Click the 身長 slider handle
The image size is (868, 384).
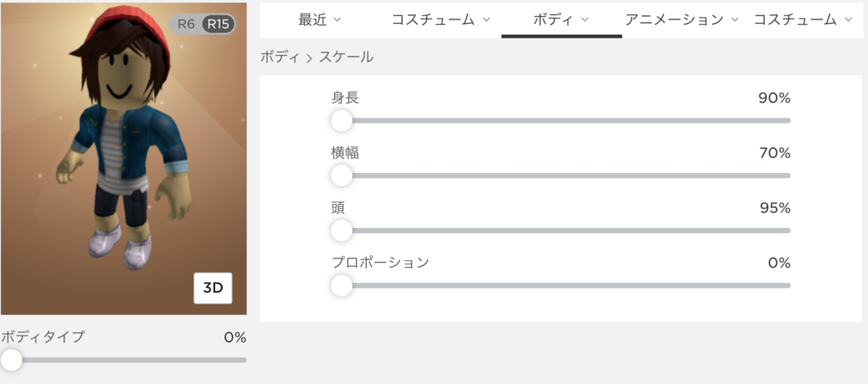click(342, 120)
